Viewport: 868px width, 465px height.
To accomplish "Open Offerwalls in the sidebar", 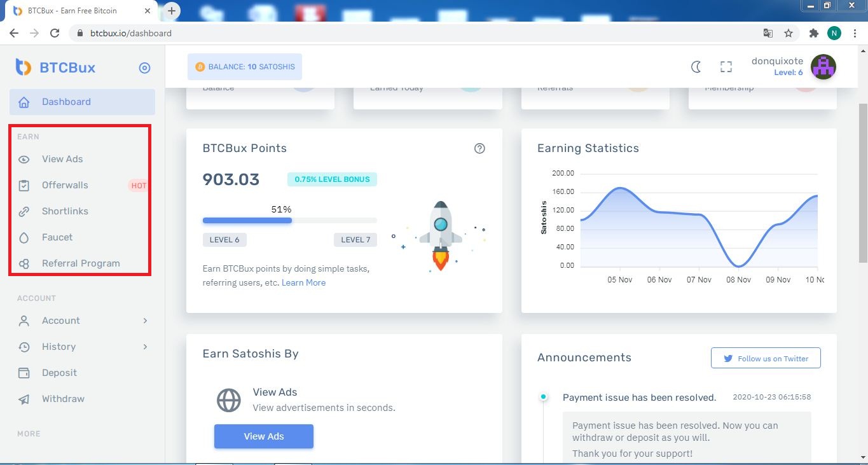I will pyautogui.click(x=65, y=185).
